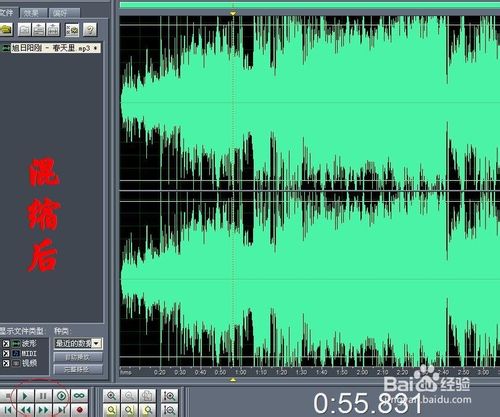
Task: Pause the audio playback
Action: click(x=43, y=396)
